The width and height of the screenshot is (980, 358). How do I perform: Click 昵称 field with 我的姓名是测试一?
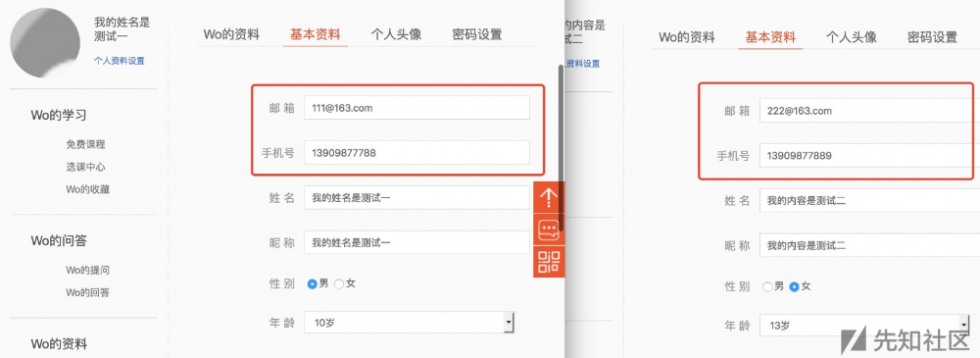(x=416, y=242)
